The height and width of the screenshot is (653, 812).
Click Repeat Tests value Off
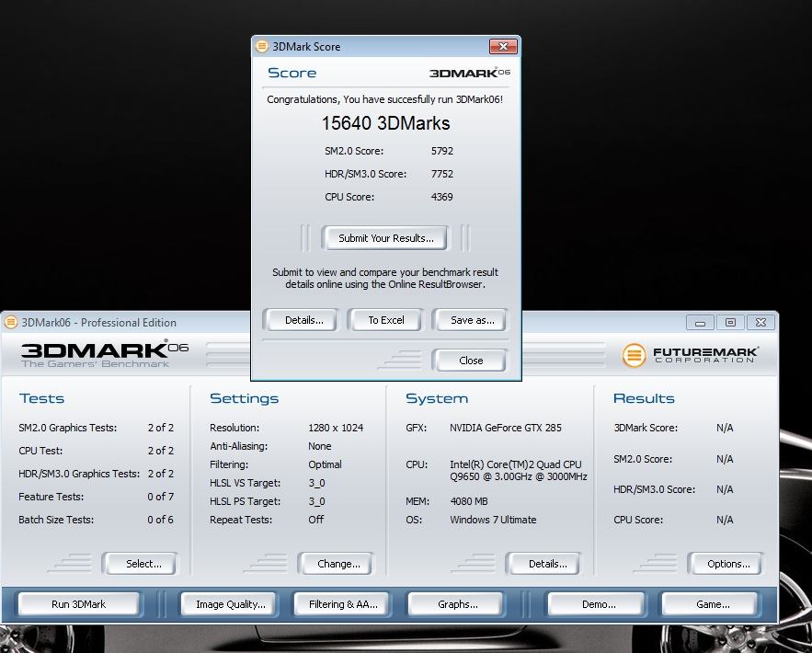point(316,520)
